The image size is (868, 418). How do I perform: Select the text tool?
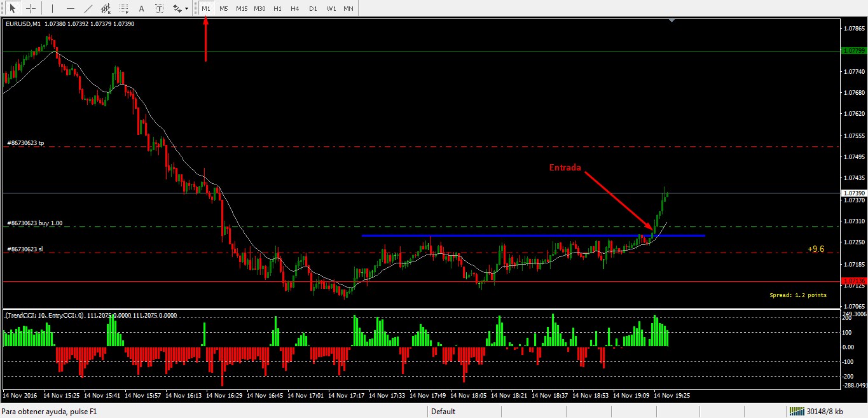141,9
